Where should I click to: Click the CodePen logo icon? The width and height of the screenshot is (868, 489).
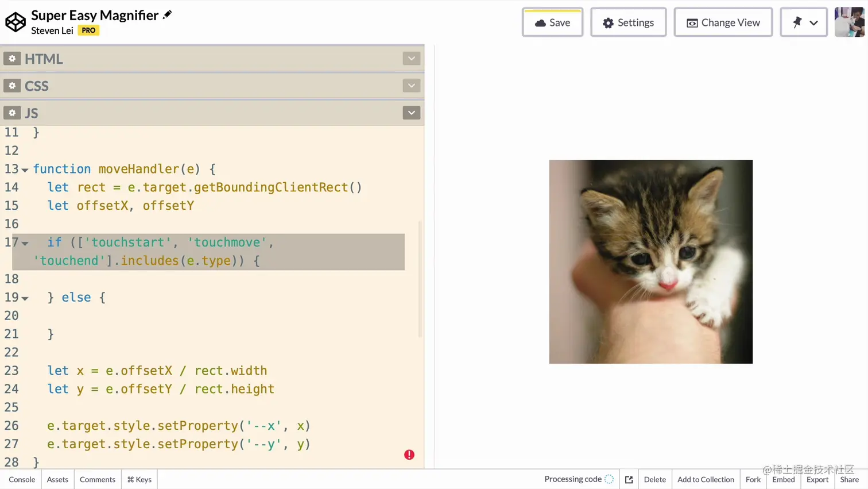pos(15,22)
